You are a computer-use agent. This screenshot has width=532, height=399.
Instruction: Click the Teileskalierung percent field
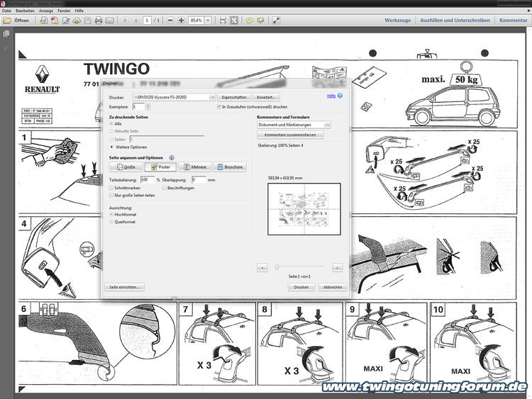click(x=148, y=179)
